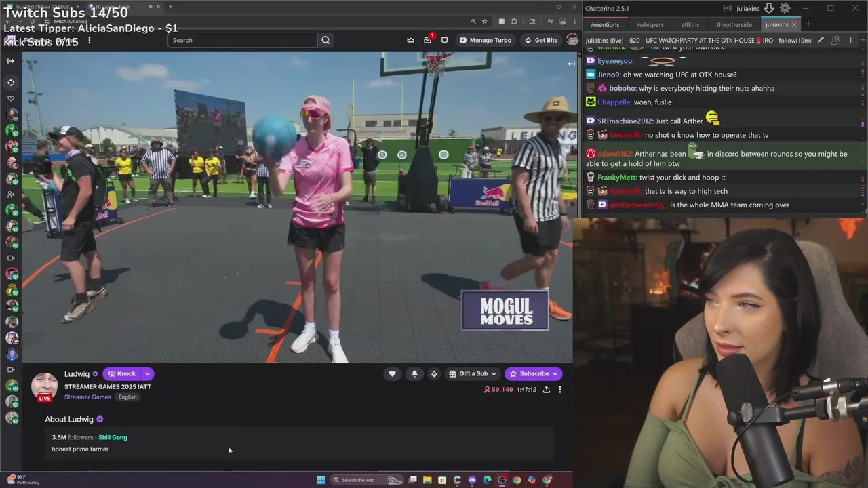Click the Get Bits button

(x=541, y=40)
